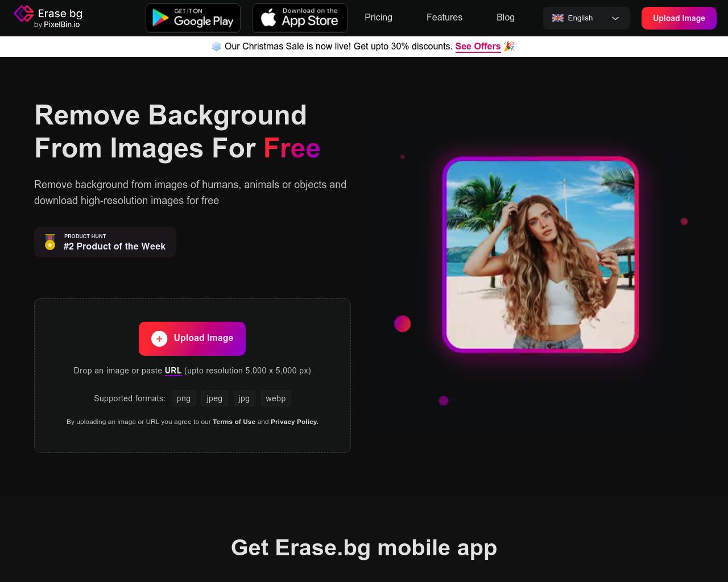728x582 pixels.
Task: Open the Terms of Use link
Action: tap(234, 422)
